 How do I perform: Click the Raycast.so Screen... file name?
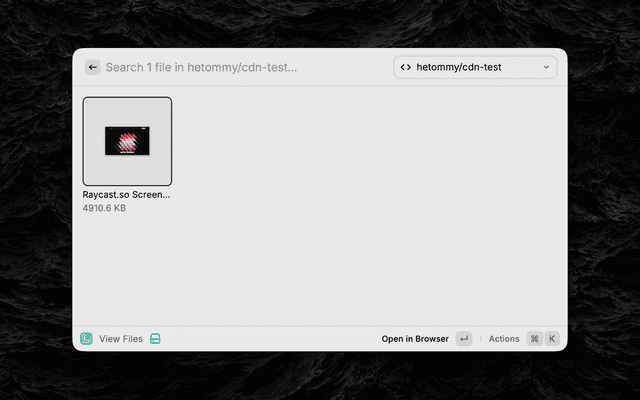[126, 194]
